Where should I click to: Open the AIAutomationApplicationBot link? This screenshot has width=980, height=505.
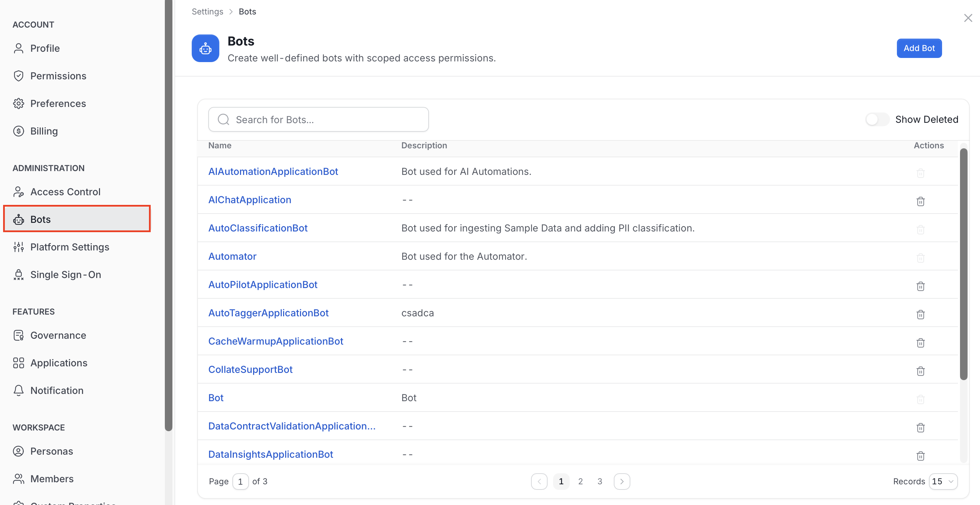pyautogui.click(x=273, y=172)
